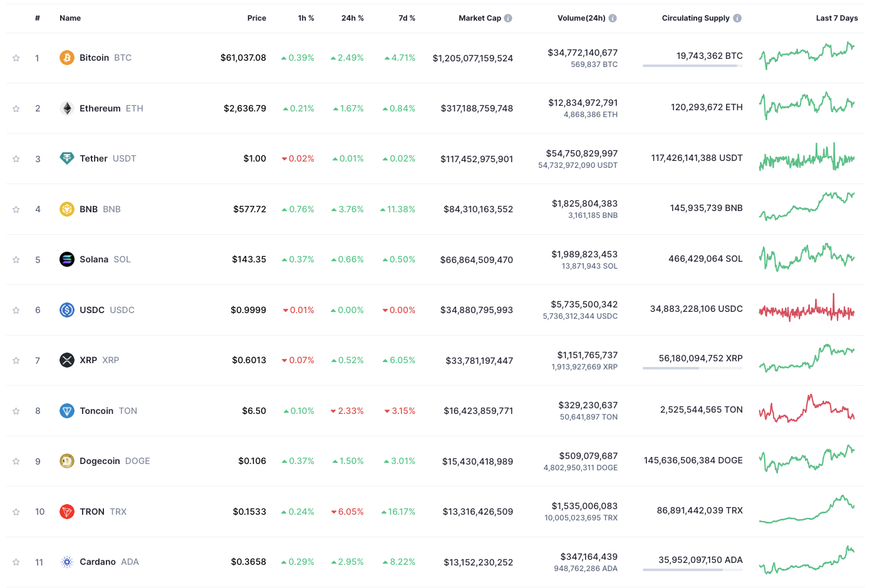This screenshot has width=887, height=588.
Task: Click the Toncoin logo icon
Action: [67, 411]
